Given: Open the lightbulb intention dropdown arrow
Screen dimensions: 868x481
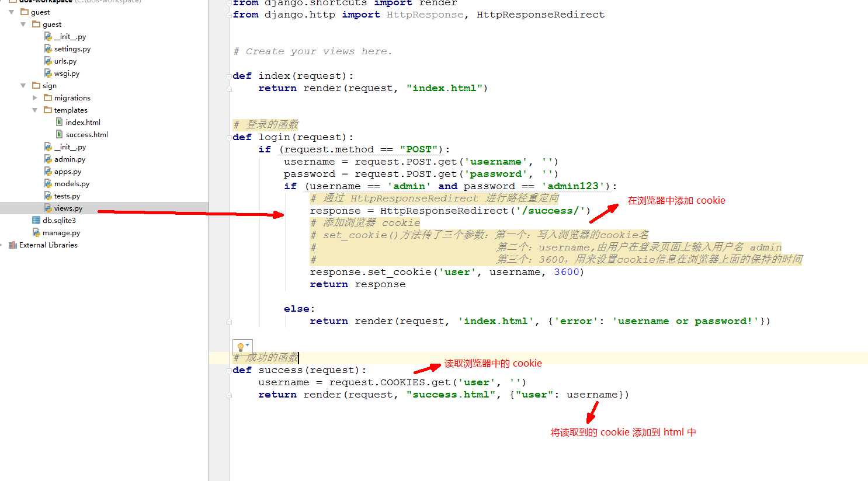Looking at the screenshot, I should coord(248,346).
